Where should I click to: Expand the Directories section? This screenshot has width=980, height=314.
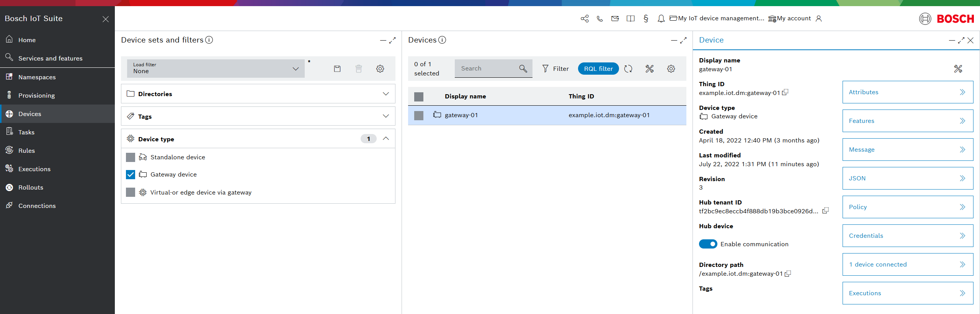point(258,94)
